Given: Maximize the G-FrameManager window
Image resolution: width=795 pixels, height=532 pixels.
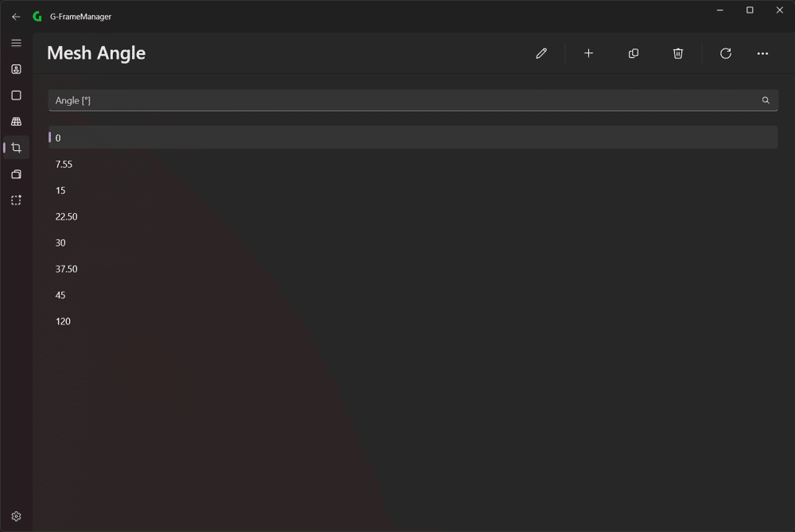Looking at the screenshot, I should 750,10.
